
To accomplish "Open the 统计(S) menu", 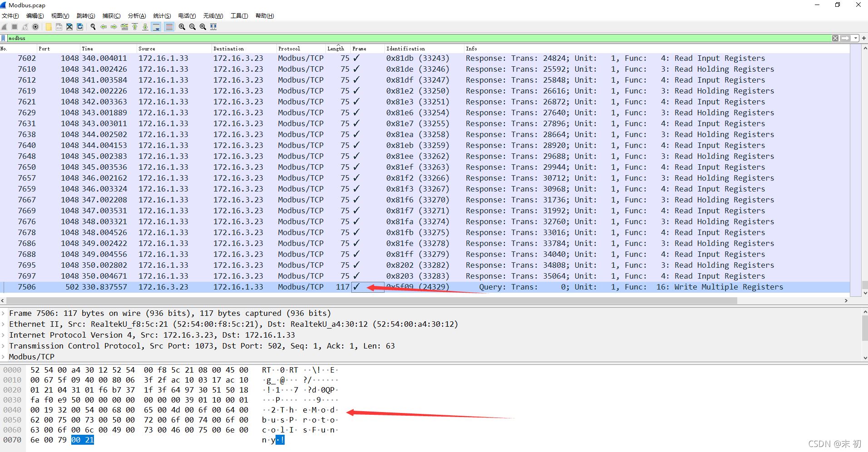I will [162, 16].
